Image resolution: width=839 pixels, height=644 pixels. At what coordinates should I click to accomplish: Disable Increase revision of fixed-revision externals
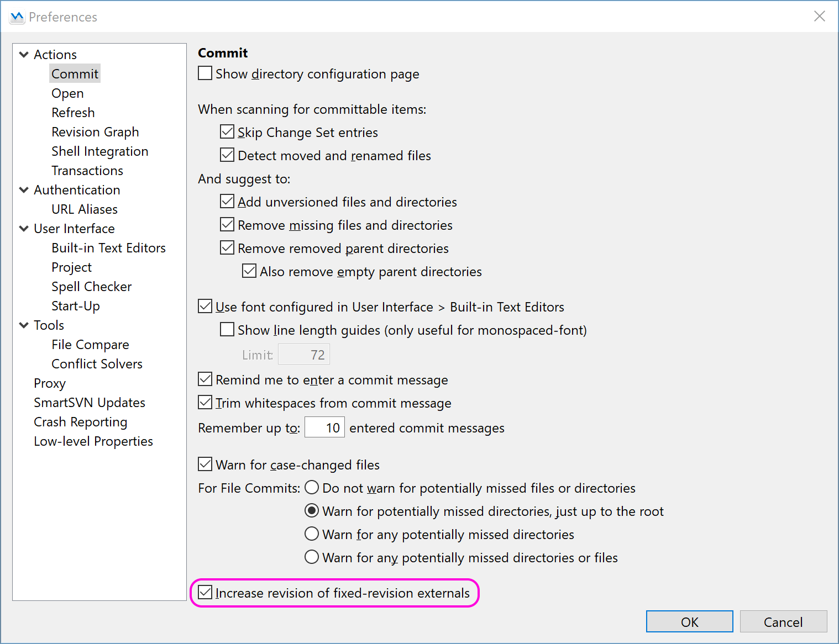(x=205, y=592)
